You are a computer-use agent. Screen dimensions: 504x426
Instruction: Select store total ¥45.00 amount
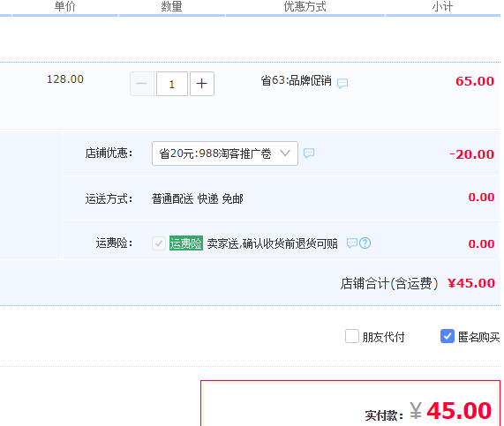tap(470, 283)
